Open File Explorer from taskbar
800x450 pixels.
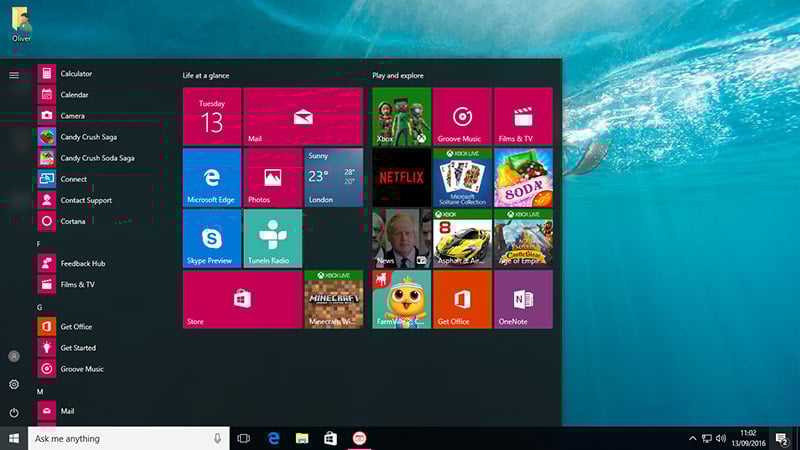(x=302, y=438)
